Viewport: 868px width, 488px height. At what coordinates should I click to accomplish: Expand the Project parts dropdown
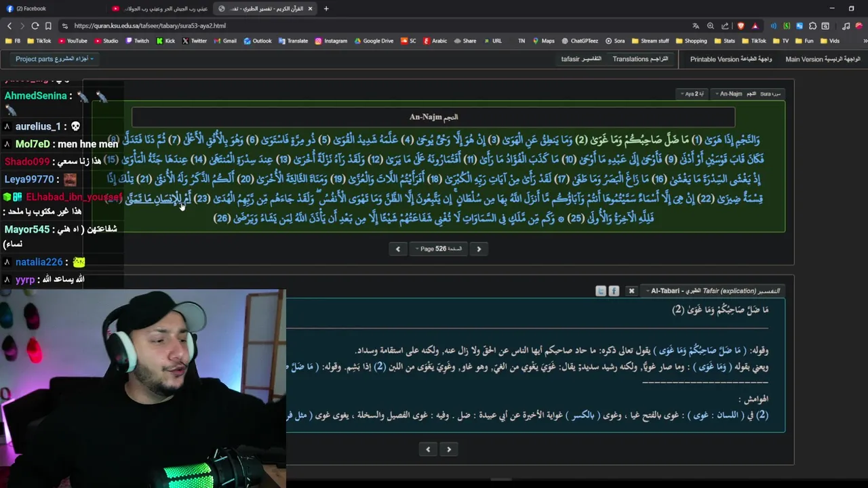click(54, 59)
